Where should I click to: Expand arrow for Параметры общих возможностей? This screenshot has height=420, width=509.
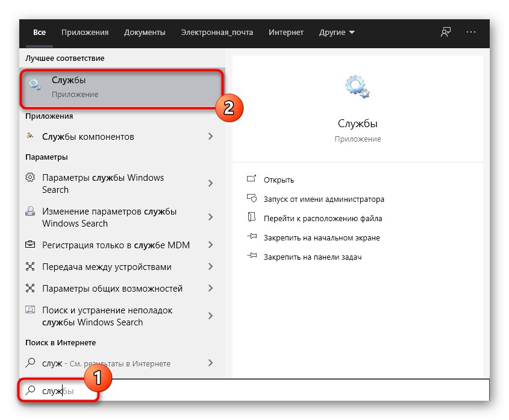[210, 289]
